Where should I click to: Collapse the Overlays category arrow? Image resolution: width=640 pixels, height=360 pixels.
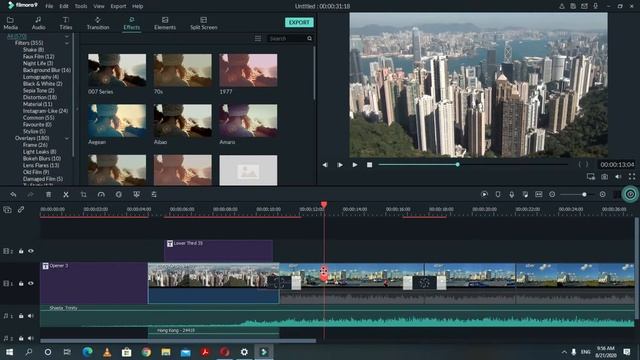click(67, 138)
